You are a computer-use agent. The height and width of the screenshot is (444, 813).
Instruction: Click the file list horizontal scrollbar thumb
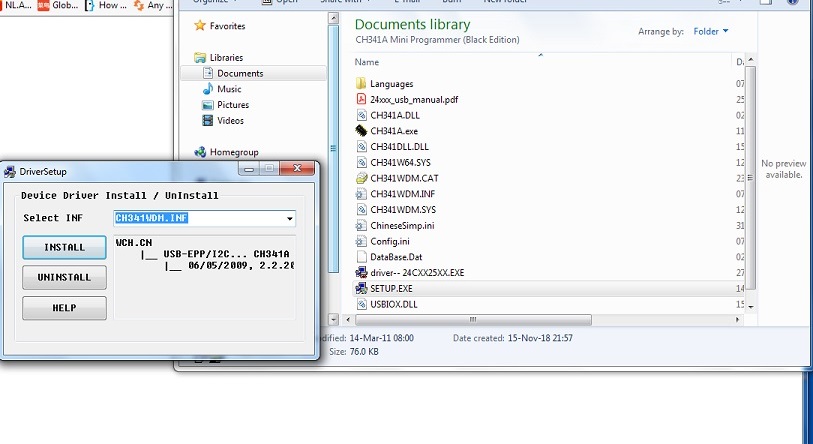click(473, 320)
